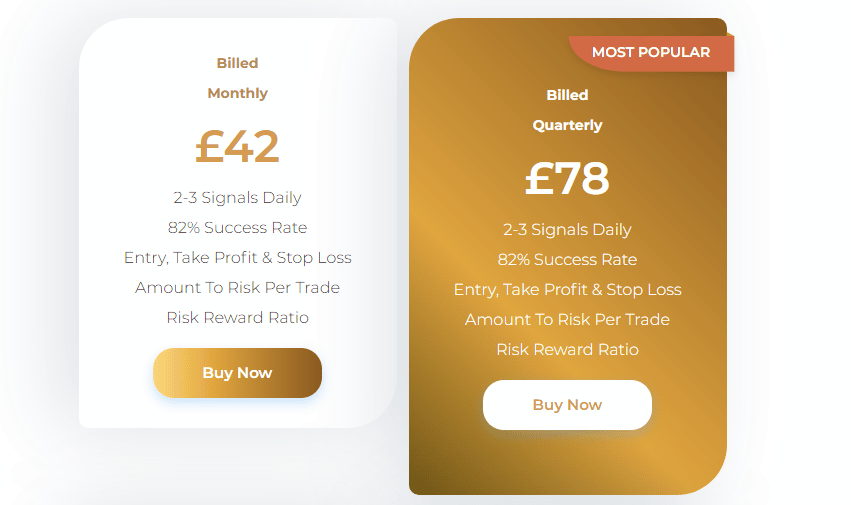
Task: Click Risk Reward Ratio in Quarterly card
Action: pos(567,350)
